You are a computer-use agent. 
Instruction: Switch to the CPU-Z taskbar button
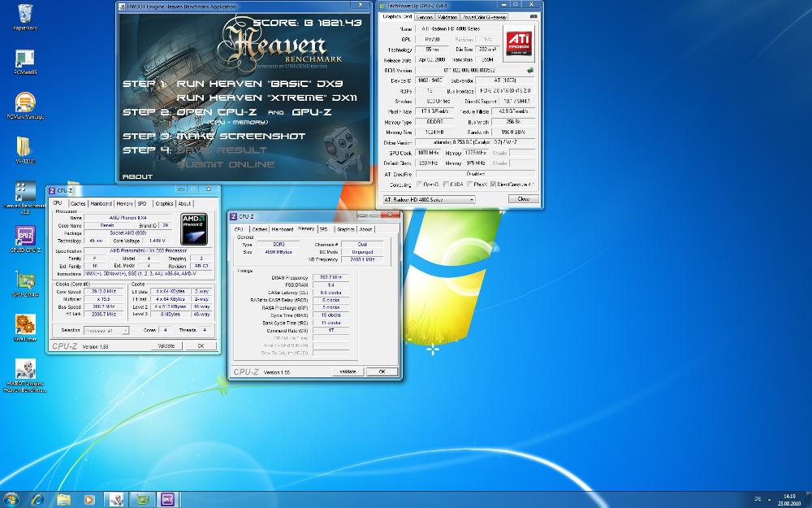pyautogui.click(x=168, y=500)
